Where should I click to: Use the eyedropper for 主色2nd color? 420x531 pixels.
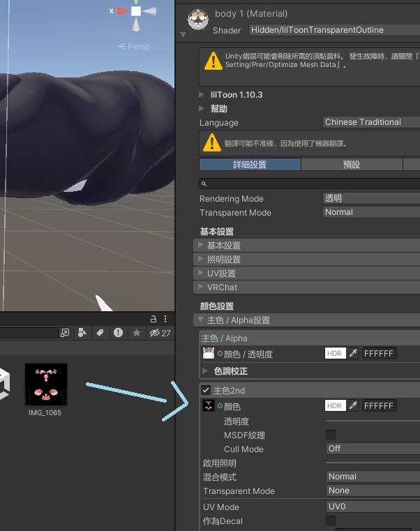coord(353,405)
